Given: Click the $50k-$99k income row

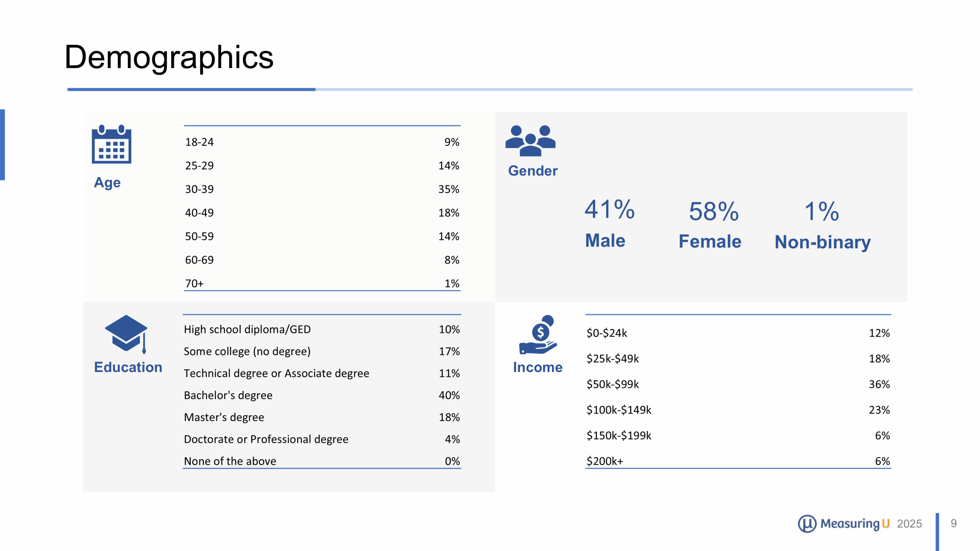Looking at the screenshot, I should coord(738,384).
